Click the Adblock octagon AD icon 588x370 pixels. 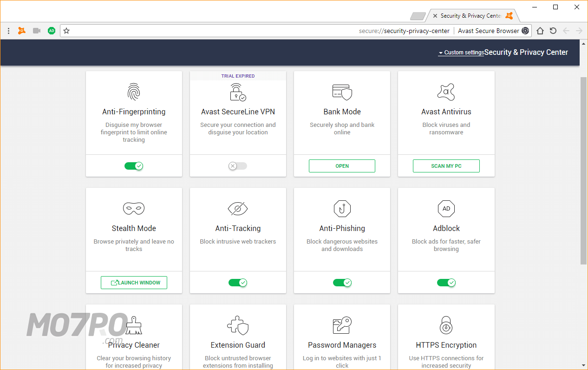pos(446,209)
